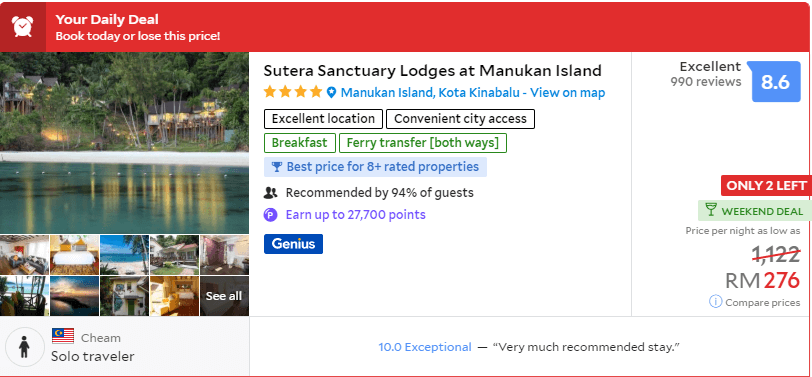812x377 pixels.
Task: Click the trophy best price icon
Action: [277, 167]
